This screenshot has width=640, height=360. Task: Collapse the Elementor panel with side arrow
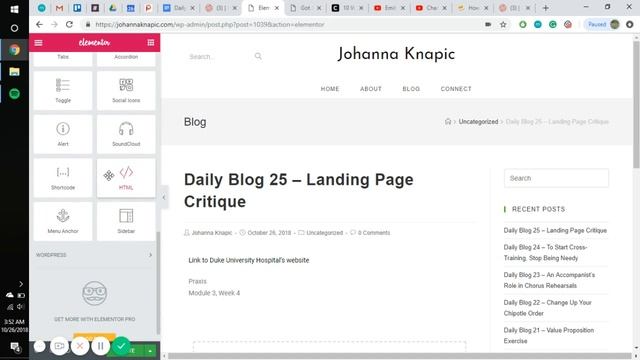coord(164,197)
